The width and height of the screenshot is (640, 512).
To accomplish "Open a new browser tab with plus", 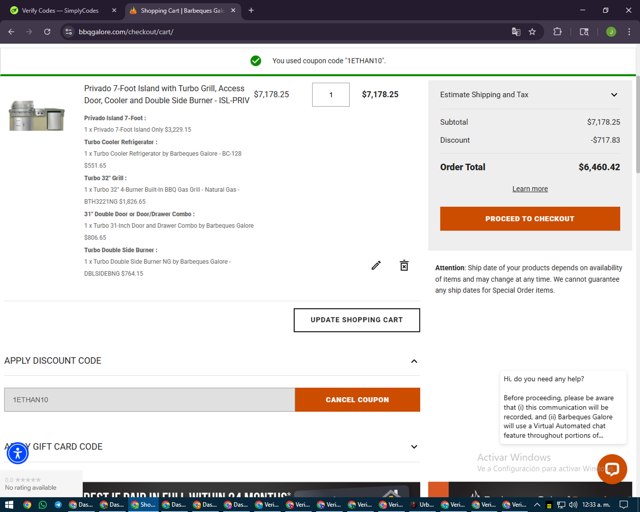I will [251, 11].
